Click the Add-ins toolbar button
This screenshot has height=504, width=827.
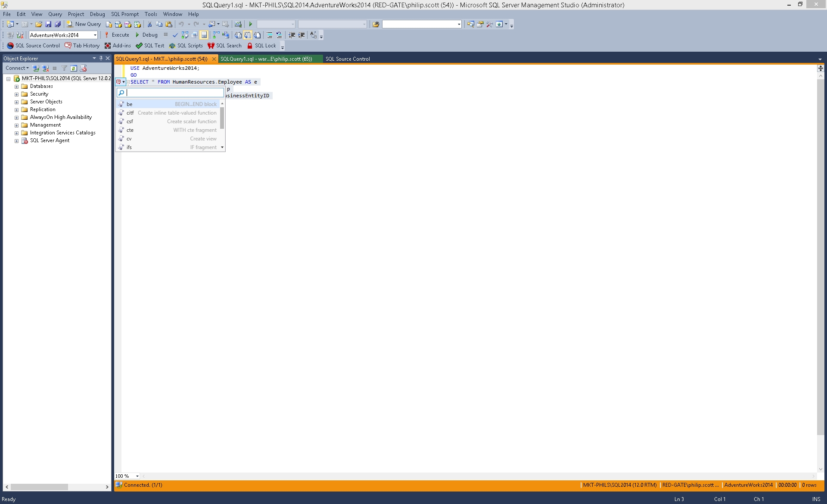pyautogui.click(x=118, y=46)
